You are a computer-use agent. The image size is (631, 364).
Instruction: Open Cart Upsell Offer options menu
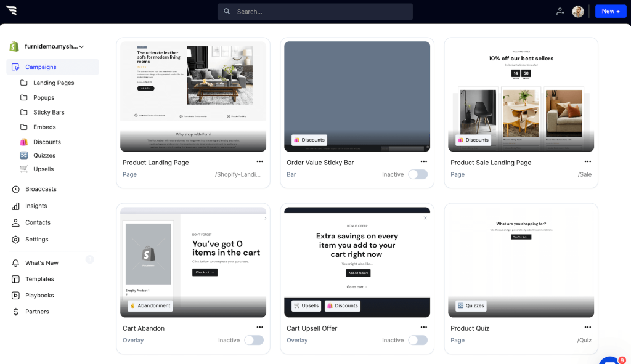pyautogui.click(x=424, y=327)
